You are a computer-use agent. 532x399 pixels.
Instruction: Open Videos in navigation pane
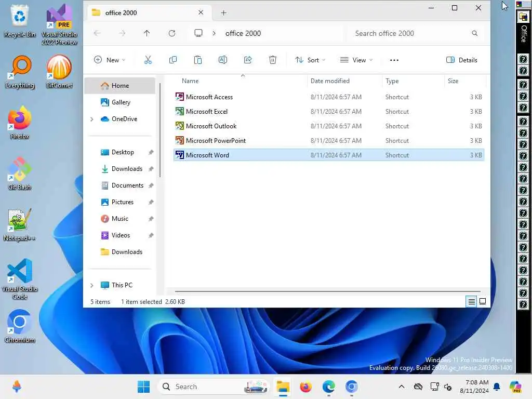coord(120,235)
